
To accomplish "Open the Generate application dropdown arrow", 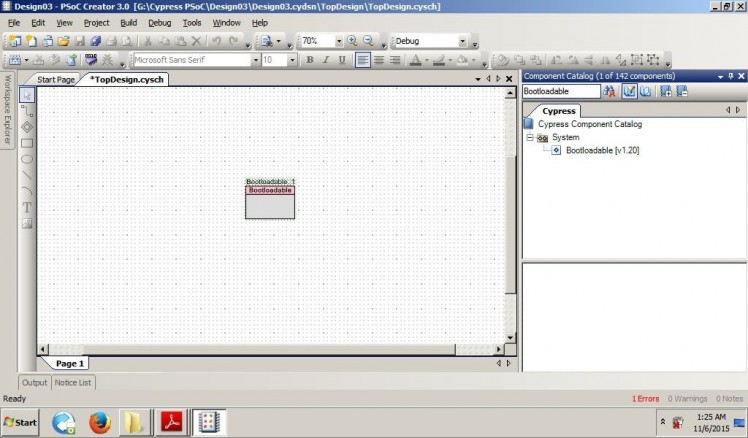I will [26, 60].
